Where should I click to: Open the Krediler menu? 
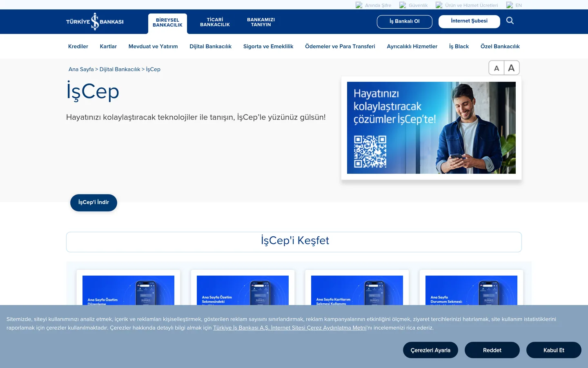coord(78,47)
